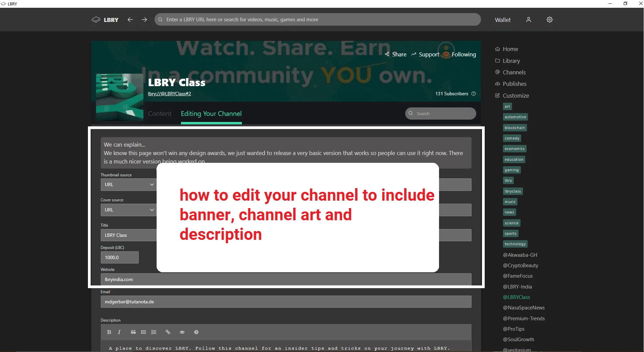This screenshot has width=644, height=352.
Task: Open Publishes in sidebar
Action: pyautogui.click(x=511, y=84)
